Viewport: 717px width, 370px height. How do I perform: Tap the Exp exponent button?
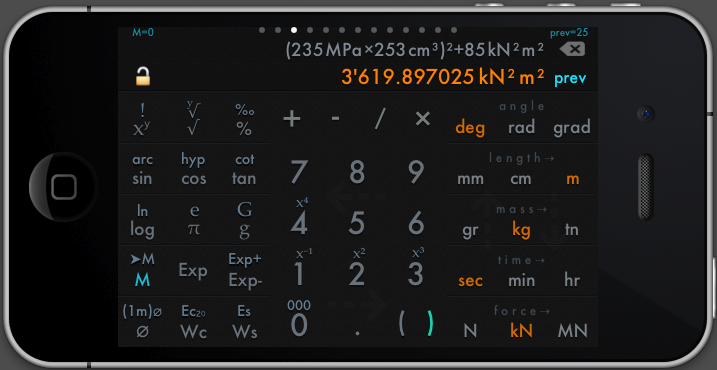(x=193, y=271)
